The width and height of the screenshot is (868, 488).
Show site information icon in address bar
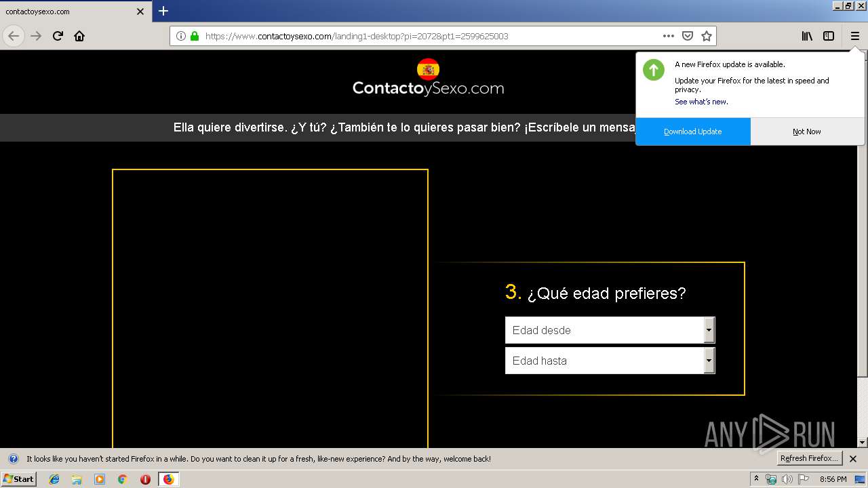coord(181,36)
